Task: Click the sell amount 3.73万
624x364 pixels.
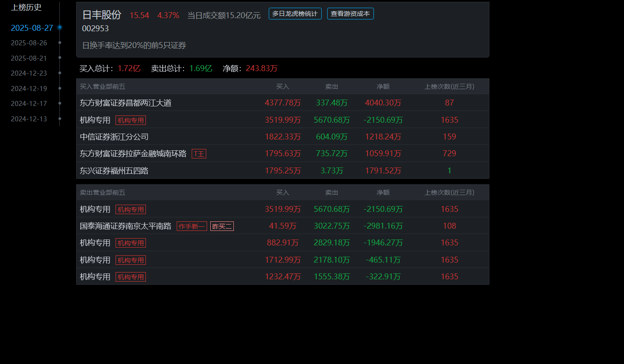Action: (x=332, y=171)
